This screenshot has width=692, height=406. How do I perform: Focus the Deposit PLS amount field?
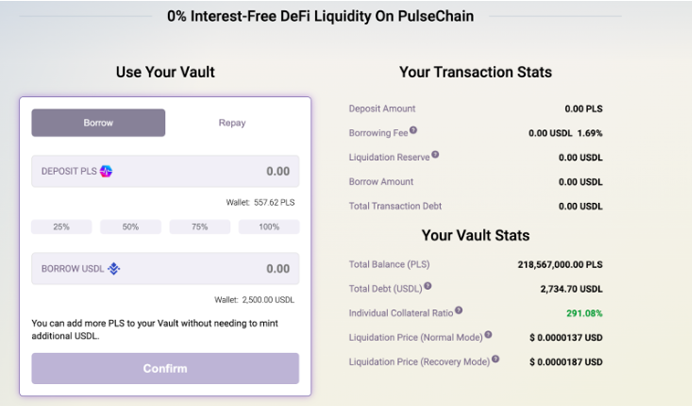[165, 171]
